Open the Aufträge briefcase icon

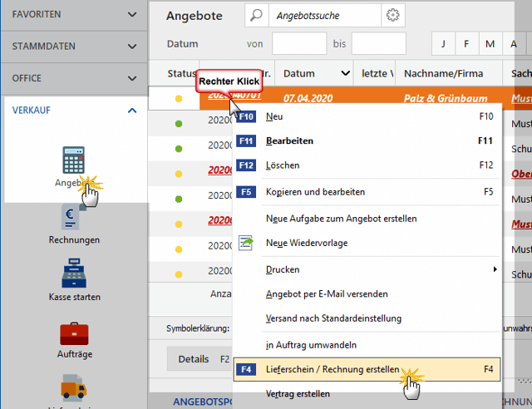tap(74, 334)
